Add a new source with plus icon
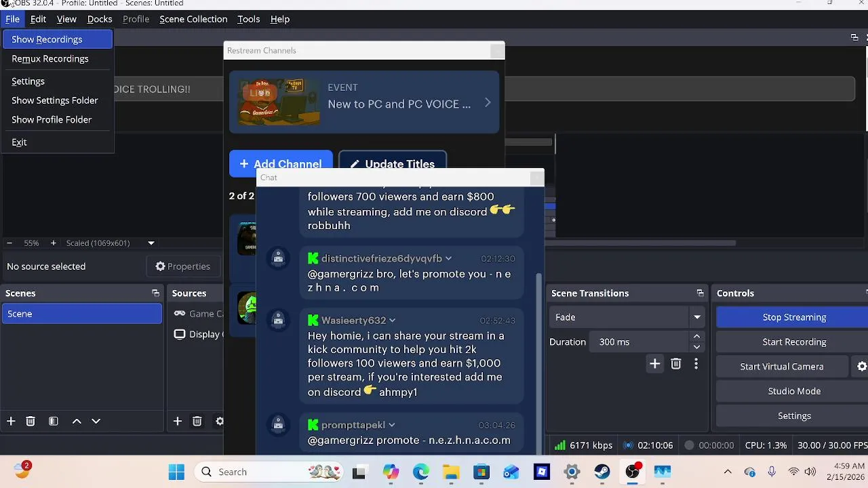868x488 pixels. (177, 421)
